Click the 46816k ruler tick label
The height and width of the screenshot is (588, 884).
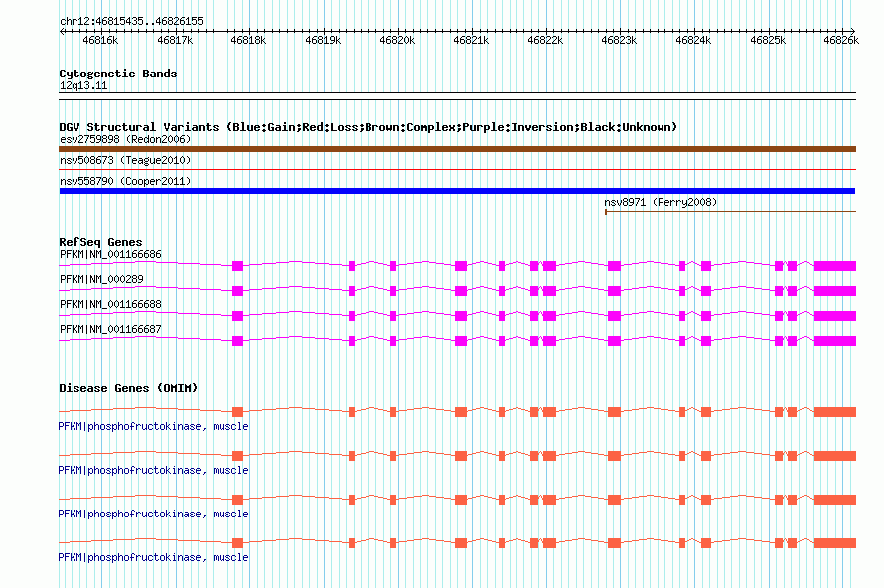(100, 40)
